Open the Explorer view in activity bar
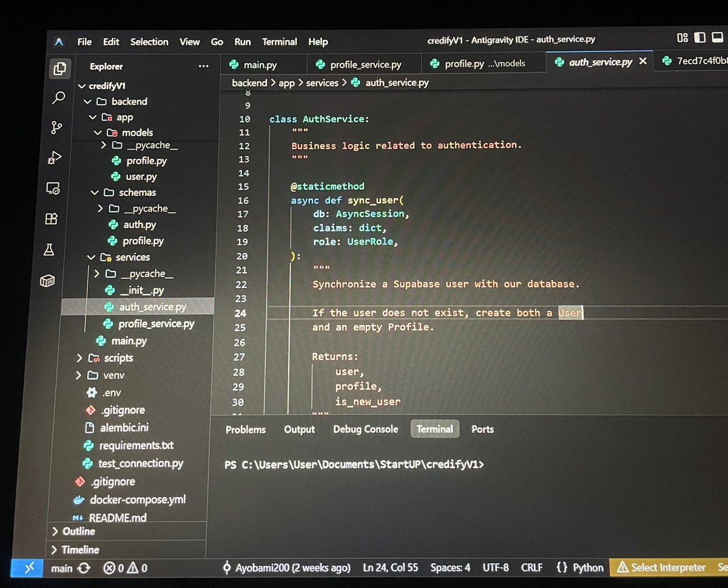 [x=59, y=69]
